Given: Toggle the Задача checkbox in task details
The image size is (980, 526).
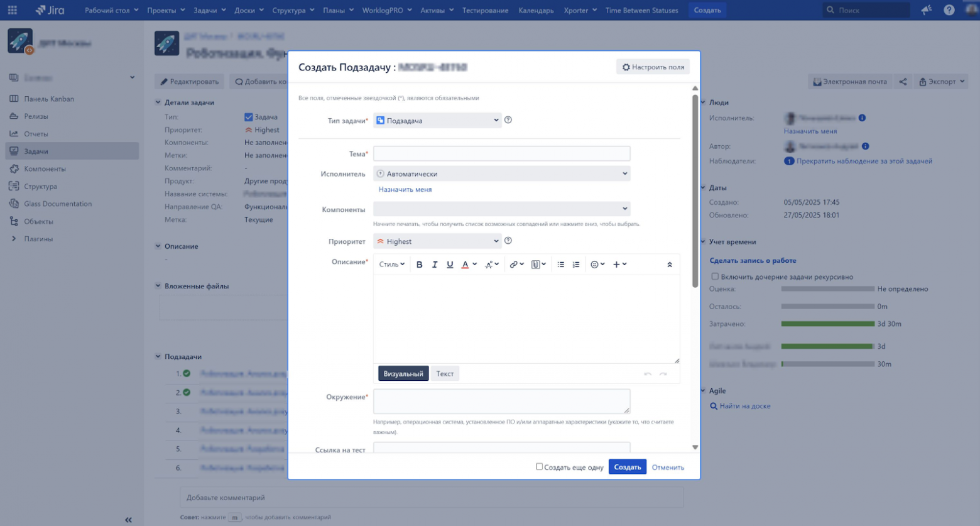Looking at the screenshot, I should tap(249, 117).
